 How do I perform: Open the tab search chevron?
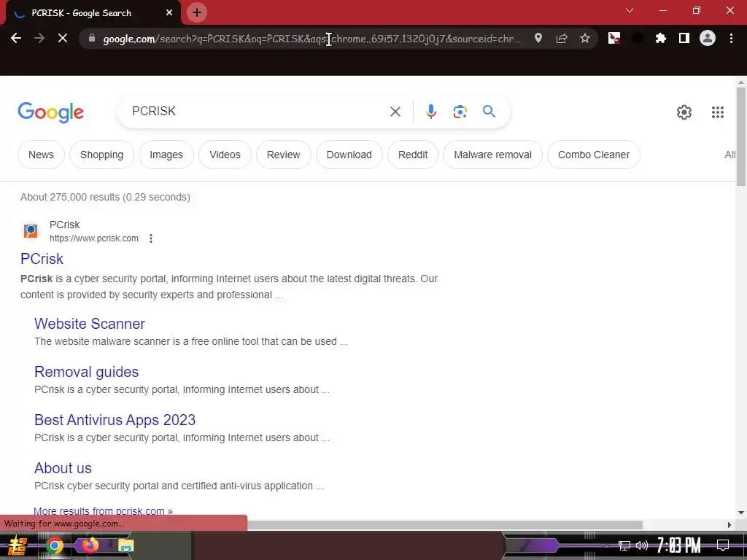pos(630,10)
